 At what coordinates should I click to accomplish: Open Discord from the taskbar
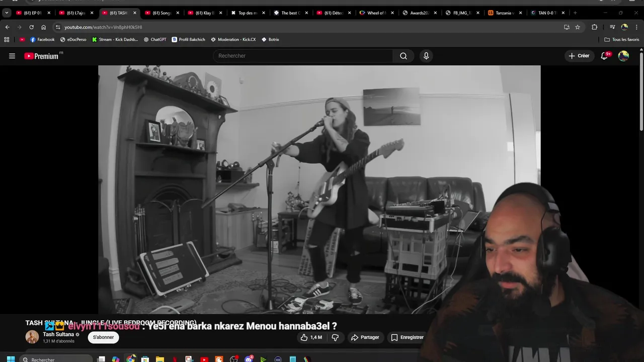[x=249, y=359]
